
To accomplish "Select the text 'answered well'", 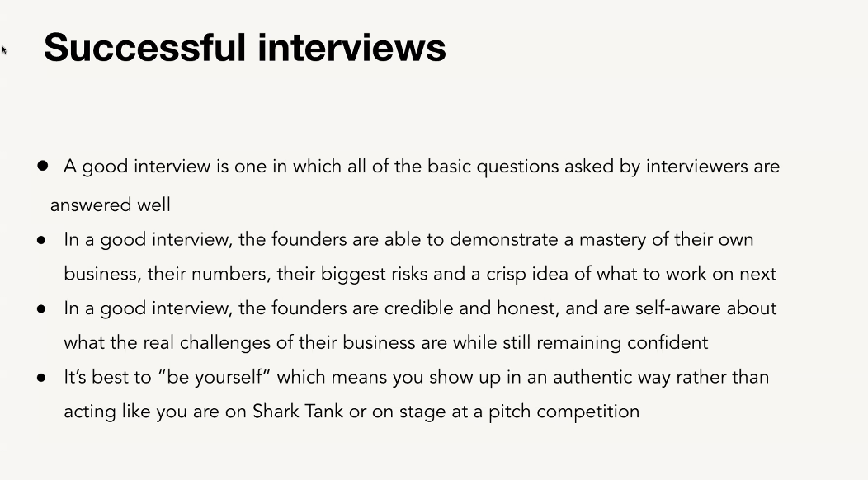I will [x=111, y=205].
